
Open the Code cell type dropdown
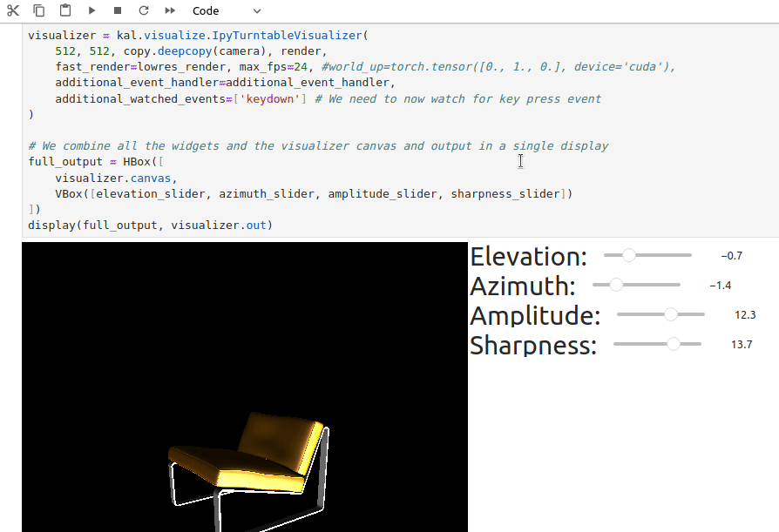click(x=226, y=10)
